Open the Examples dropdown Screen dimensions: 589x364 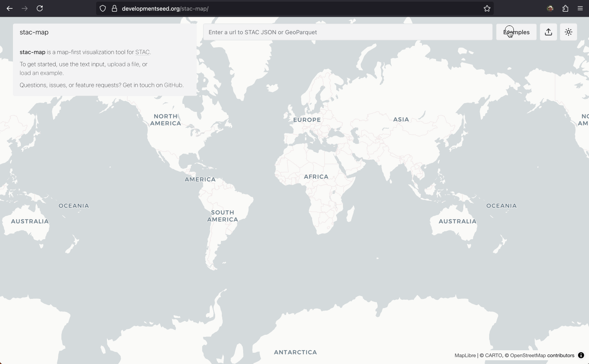[x=516, y=32]
